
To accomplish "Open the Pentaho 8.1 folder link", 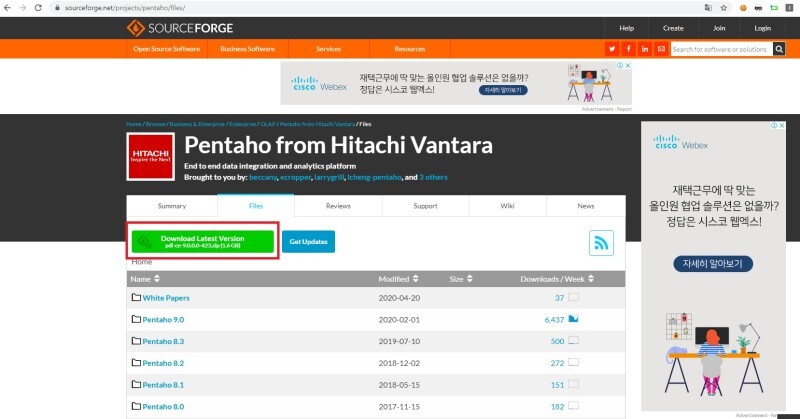I will point(163,385).
